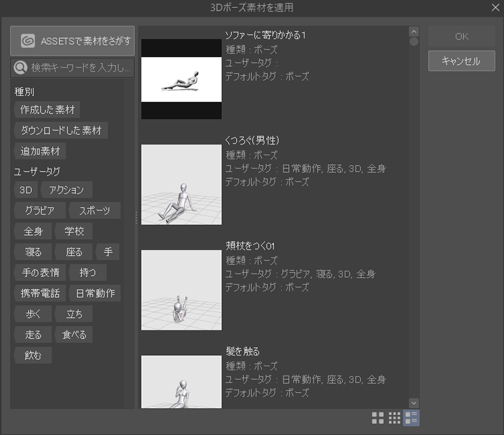Screen dimensions: 504x435
Task: Select the 手 tag
Action: (108, 252)
